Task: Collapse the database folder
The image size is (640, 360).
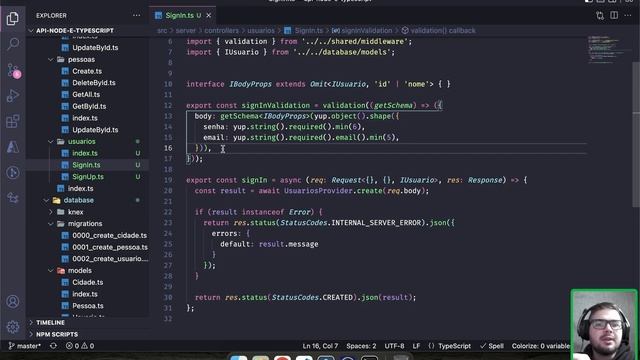Action: pyautogui.click(x=78, y=200)
